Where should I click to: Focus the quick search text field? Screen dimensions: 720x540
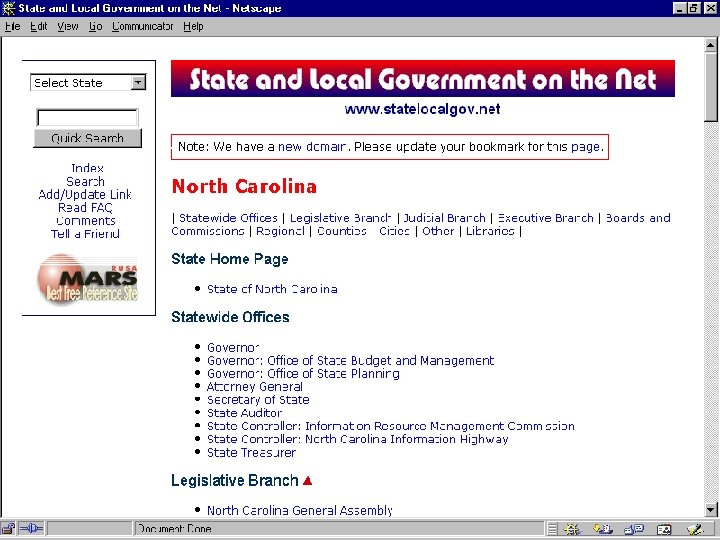tap(87, 118)
